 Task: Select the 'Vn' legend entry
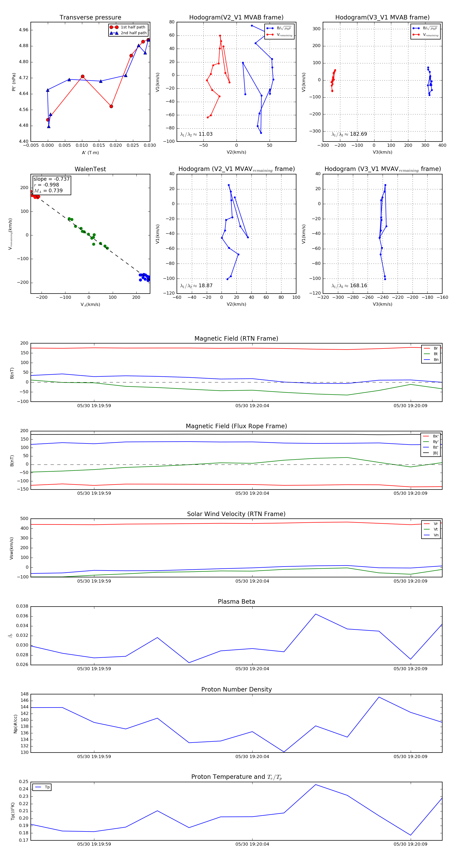click(x=431, y=535)
